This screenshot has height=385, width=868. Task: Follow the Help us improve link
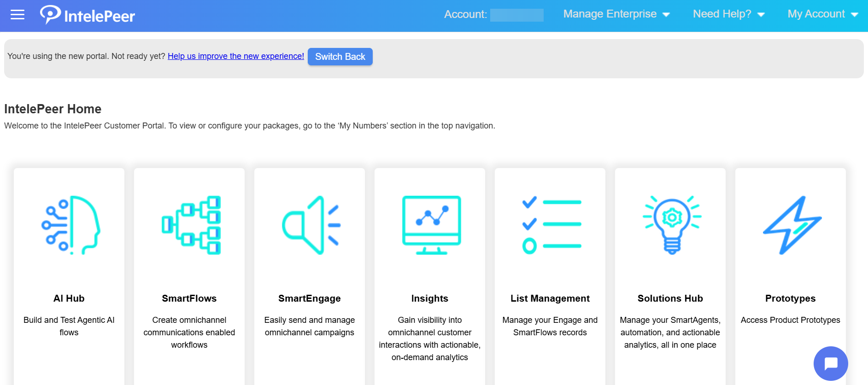point(235,56)
